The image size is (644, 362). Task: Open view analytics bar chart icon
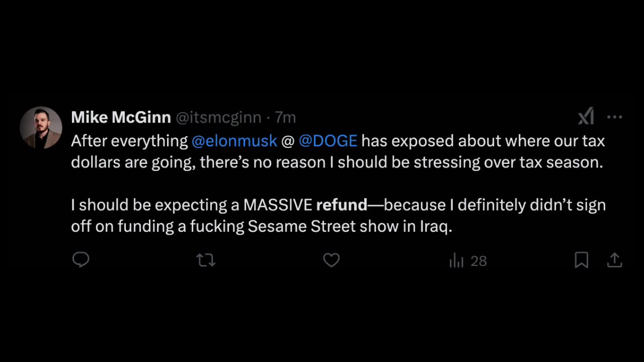coord(456,260)
